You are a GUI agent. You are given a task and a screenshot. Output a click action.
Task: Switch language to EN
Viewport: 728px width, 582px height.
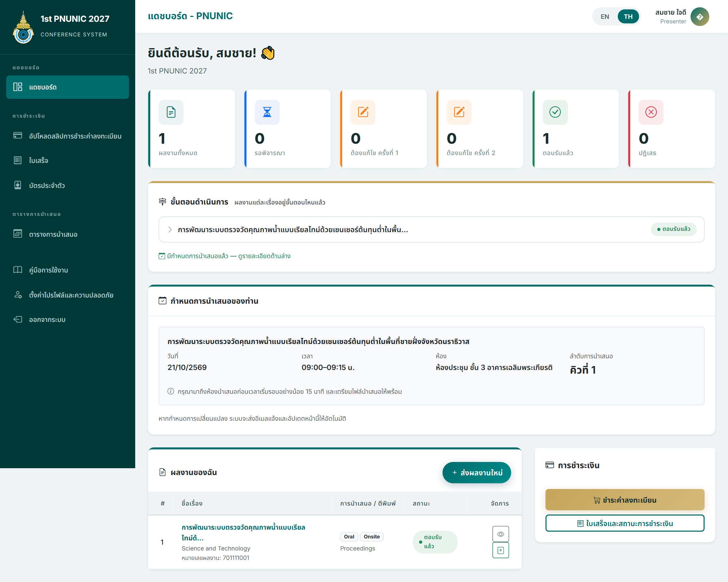[605, 17]
